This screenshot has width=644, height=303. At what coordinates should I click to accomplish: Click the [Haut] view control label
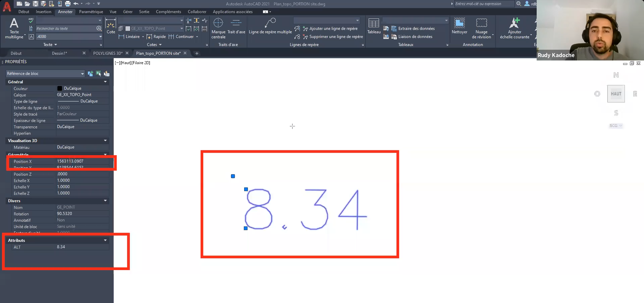tap(126, 63)
